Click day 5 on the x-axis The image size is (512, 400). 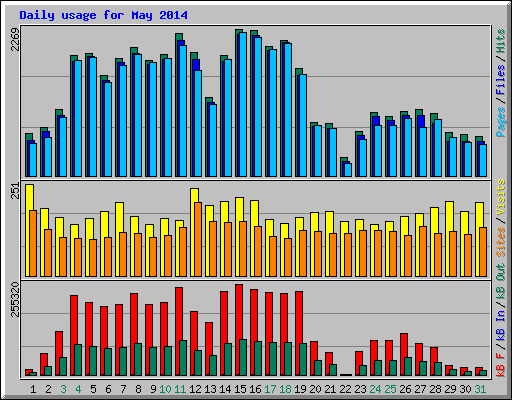point(93,389)
